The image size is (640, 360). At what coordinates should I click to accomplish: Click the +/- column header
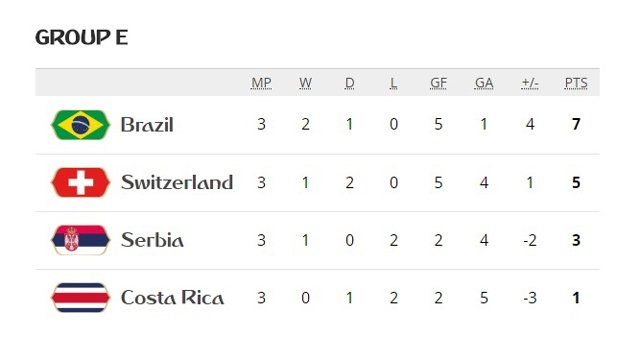[530, 83]
